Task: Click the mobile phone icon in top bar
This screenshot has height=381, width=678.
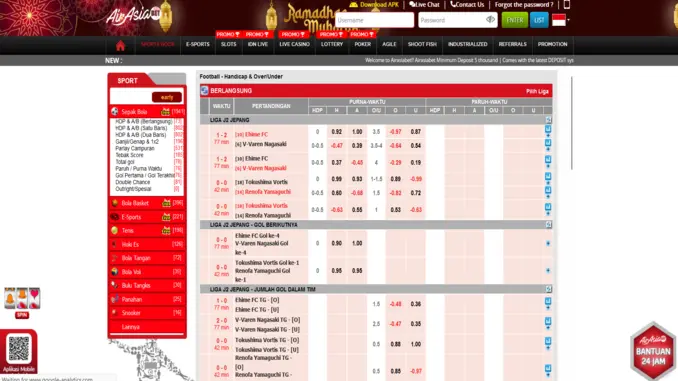Action: (566, 5)
